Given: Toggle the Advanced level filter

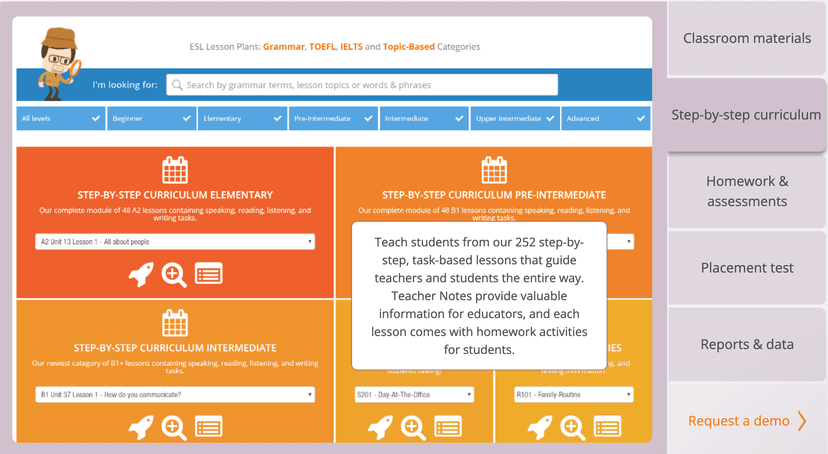Looking at the screenshot, I should 605,118.
